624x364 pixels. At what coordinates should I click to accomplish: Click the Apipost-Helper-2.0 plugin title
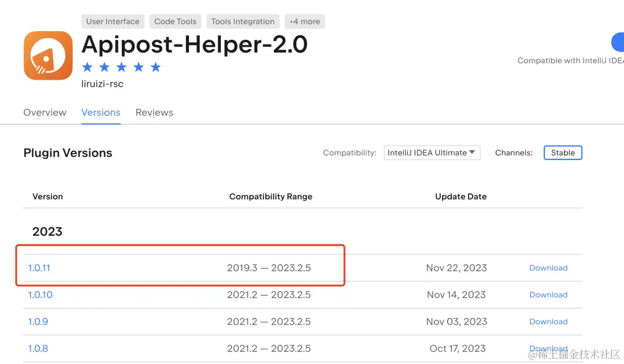[195, 44]
